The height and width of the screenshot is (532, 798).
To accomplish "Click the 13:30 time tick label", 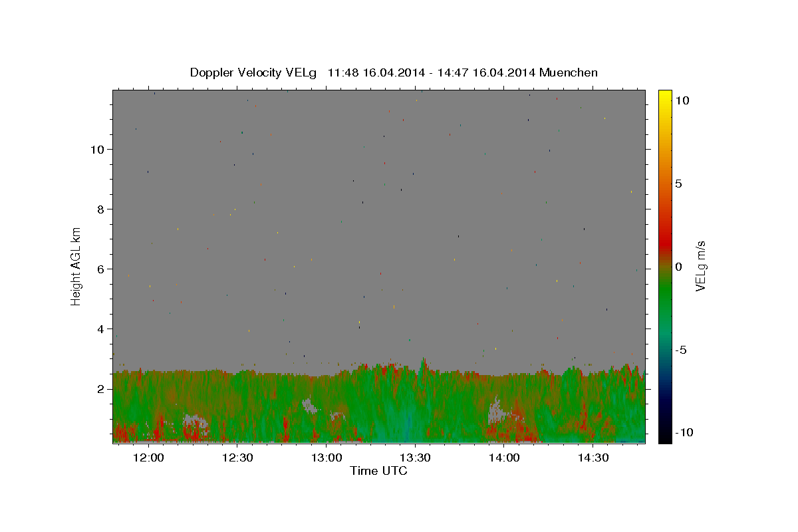I will (x=416, y=458).
